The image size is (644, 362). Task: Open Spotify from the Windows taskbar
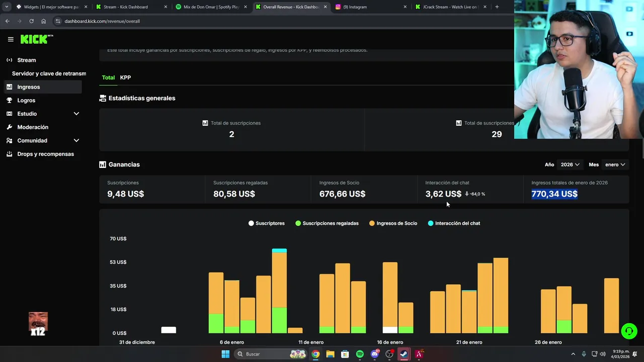pos(360,354)
